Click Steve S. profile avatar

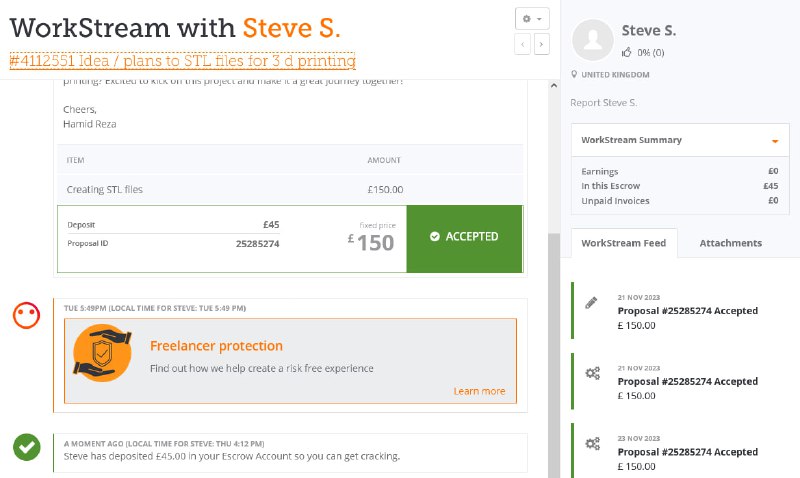592,40
